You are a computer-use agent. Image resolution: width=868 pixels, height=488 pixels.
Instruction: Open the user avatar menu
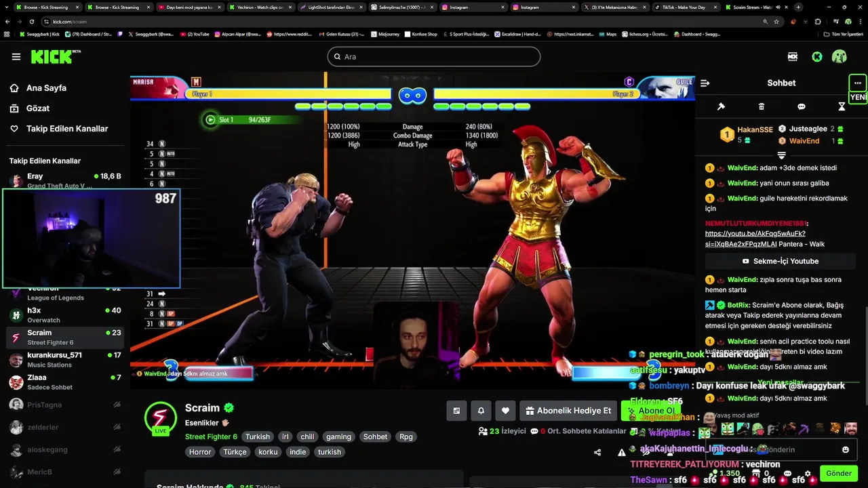coord(840,57)
